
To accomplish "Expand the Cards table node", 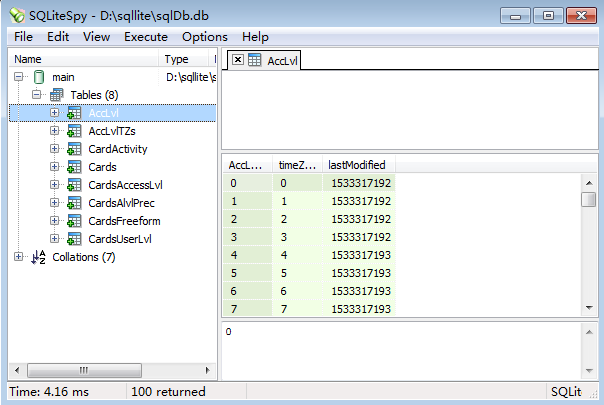I will (x=54, y=166).
